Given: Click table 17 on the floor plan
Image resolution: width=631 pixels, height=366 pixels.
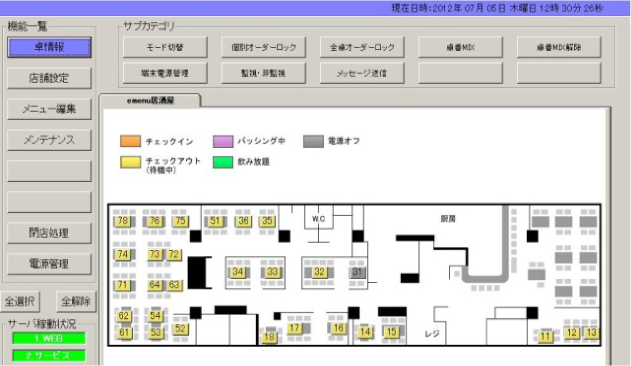Looking at the screenshot, I should 295,328.
